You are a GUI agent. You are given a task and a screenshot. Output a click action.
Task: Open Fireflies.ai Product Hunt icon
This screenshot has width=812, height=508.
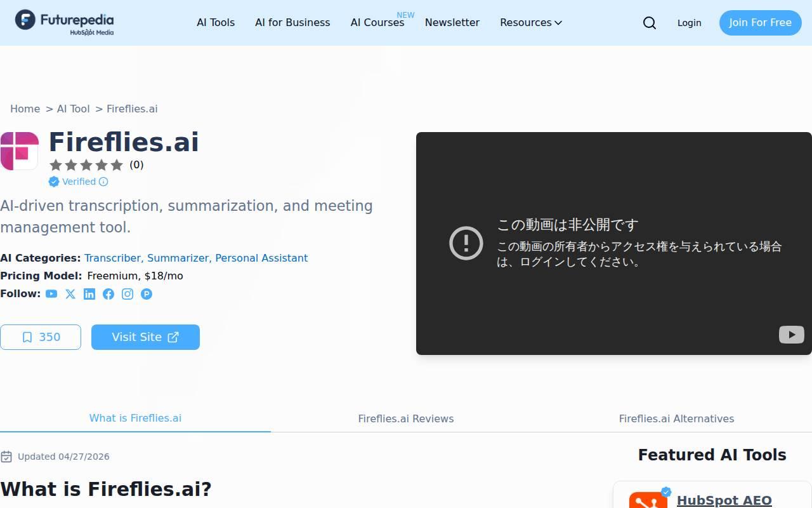[147, 294]
